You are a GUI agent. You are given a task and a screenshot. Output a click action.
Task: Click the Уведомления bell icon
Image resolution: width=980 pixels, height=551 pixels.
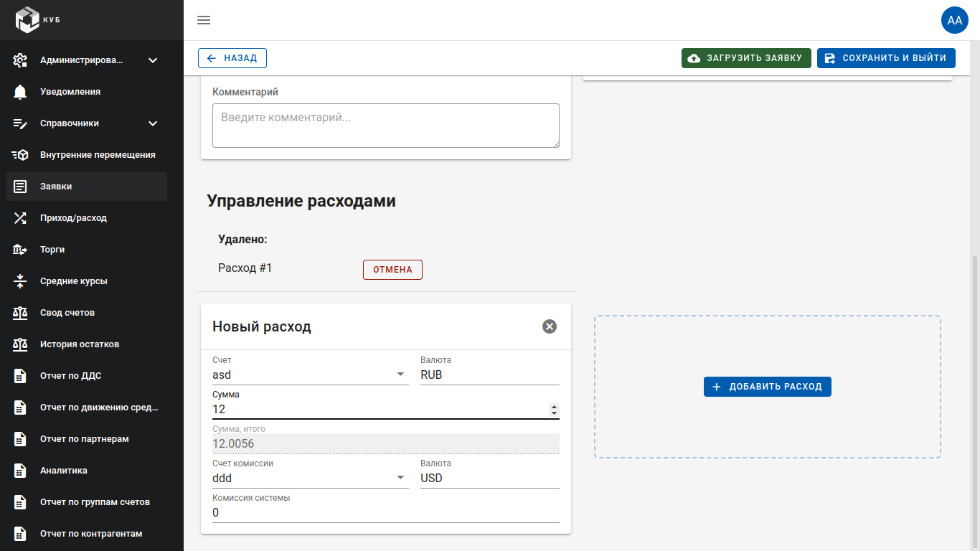coord(20,92)
